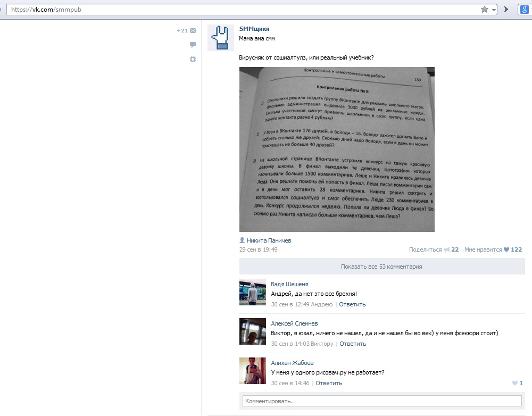Open the SMMщики group avatar

tap(221, 38)
